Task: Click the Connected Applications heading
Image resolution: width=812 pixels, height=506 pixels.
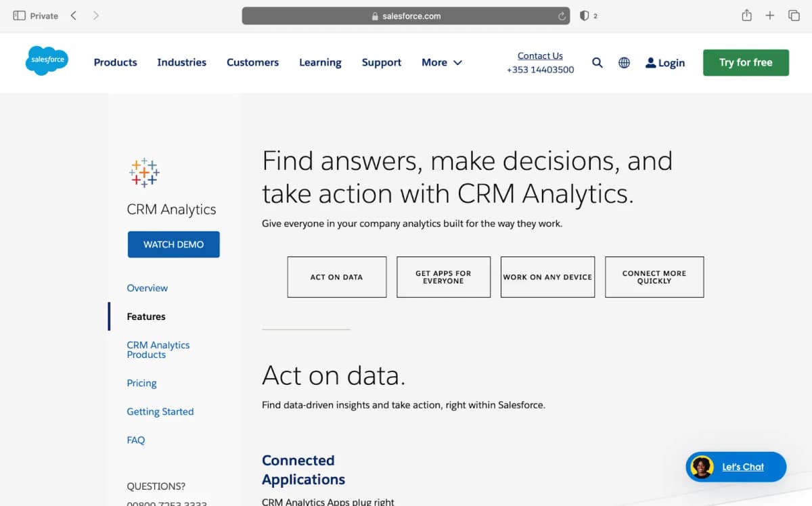Action: [x=303, y=469]
